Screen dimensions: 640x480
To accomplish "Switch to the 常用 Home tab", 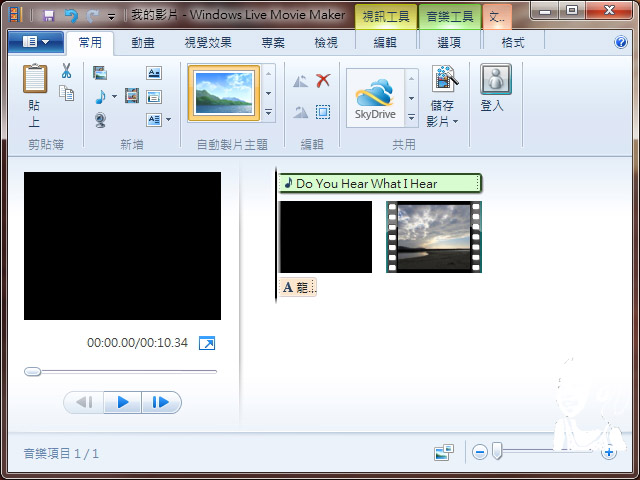I will click(x=90, y=42).
